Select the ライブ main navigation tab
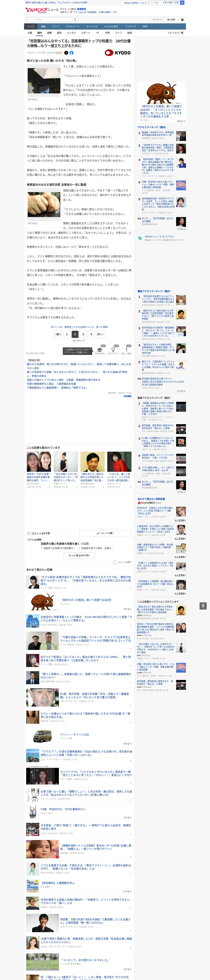The width and height of the screenshot is (210, 980). 56,27
